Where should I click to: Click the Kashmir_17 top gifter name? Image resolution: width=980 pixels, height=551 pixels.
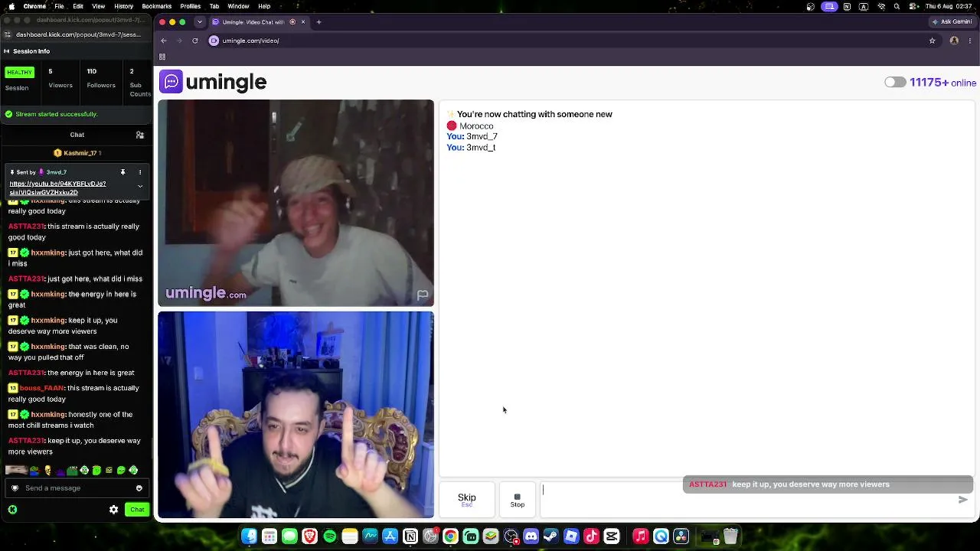pos(80,153)
